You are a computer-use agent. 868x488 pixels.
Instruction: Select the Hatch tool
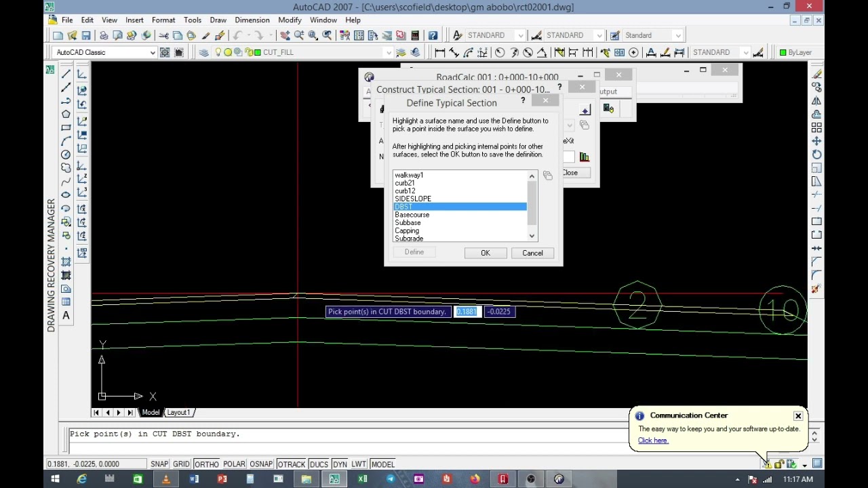[66, 262]
